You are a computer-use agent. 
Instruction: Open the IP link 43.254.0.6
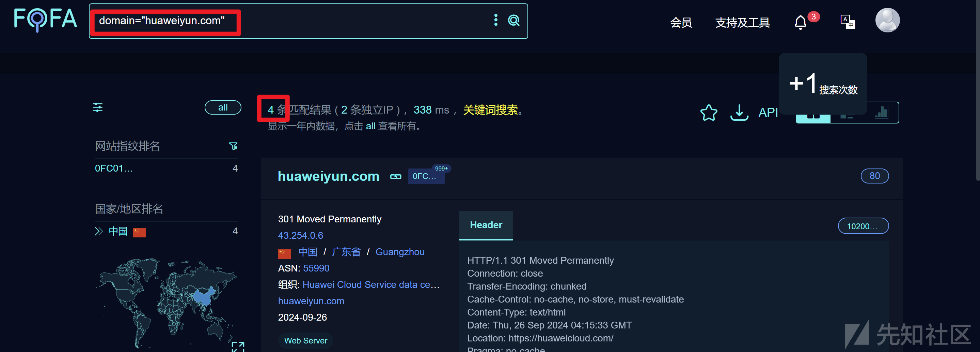300,235
